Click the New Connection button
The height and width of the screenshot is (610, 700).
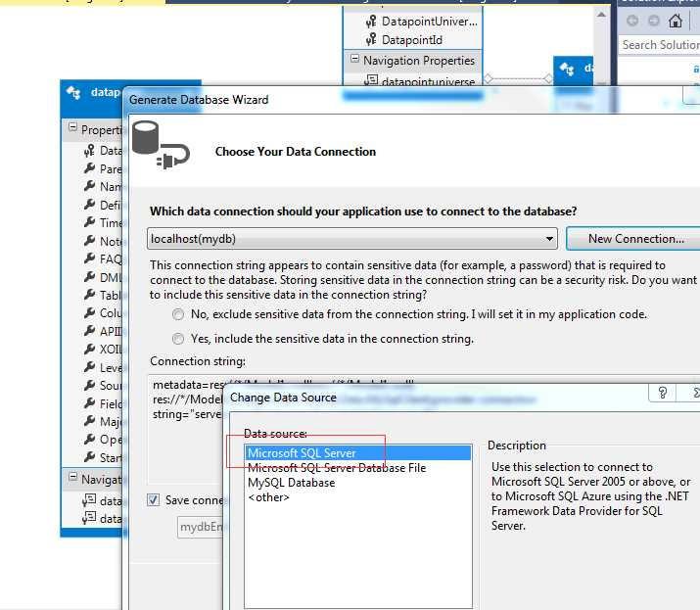[634, 239]
